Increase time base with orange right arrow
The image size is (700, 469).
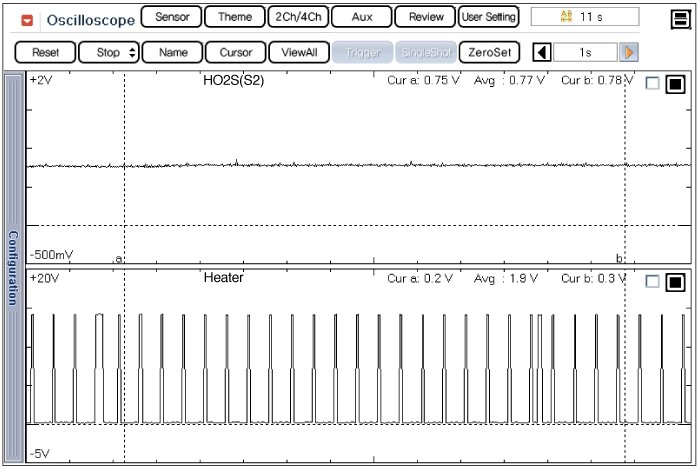629,53
